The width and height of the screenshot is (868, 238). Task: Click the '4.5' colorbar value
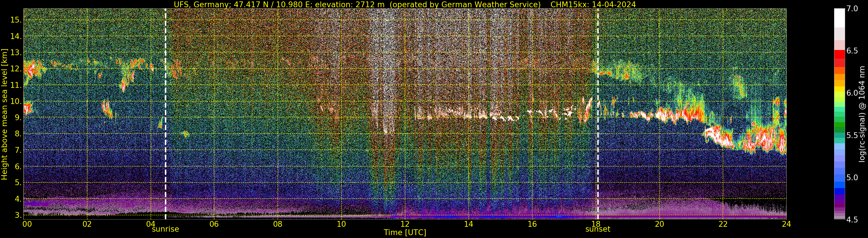[x=852, y=220]
